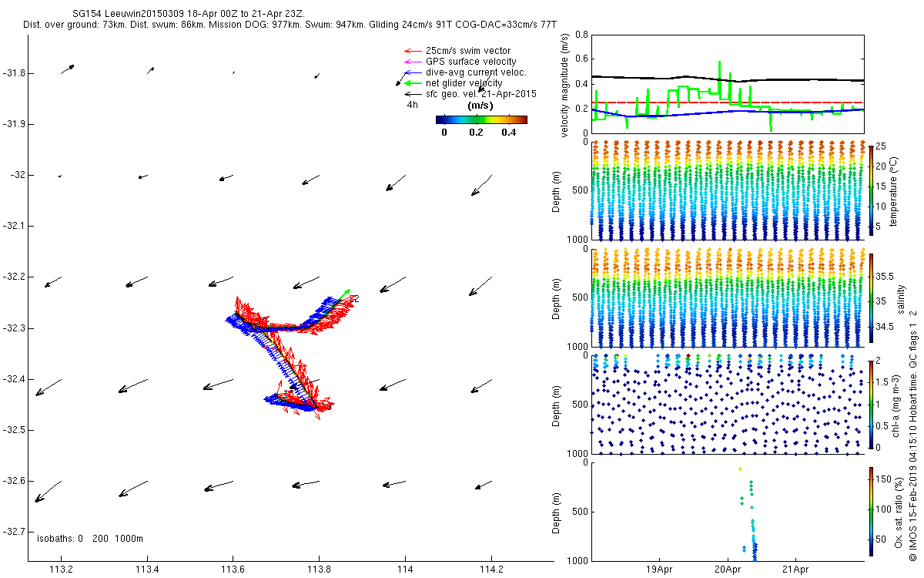924x578 pixels.
Task: Click the 'net glider velocity' legend text
Action: (464, 82)
